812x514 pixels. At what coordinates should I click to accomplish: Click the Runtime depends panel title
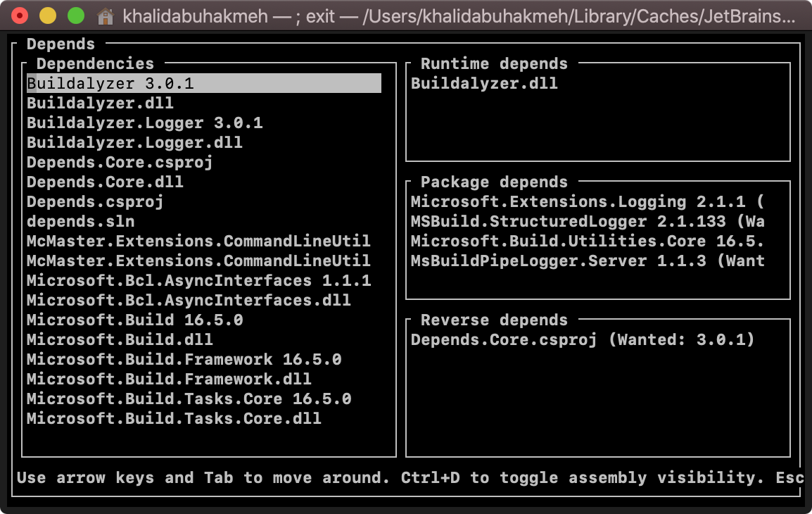pyautogui.click(x=494, y=64)
